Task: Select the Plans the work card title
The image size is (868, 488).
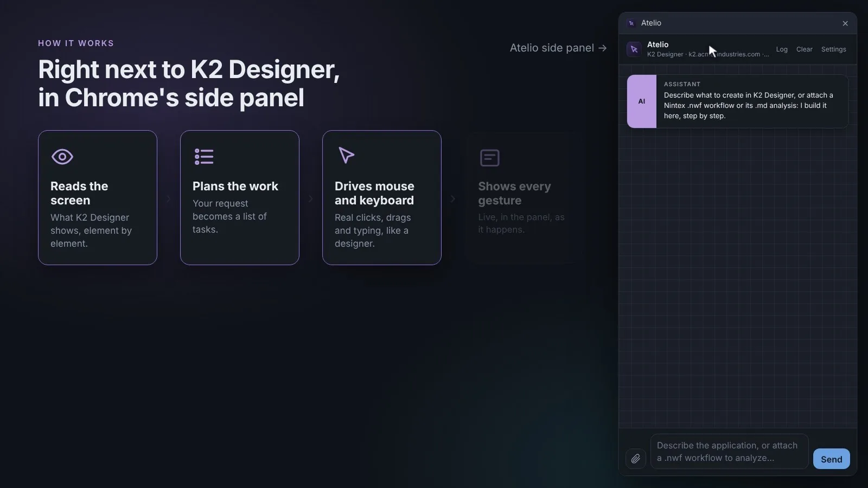Action: [x=235, y=186]
